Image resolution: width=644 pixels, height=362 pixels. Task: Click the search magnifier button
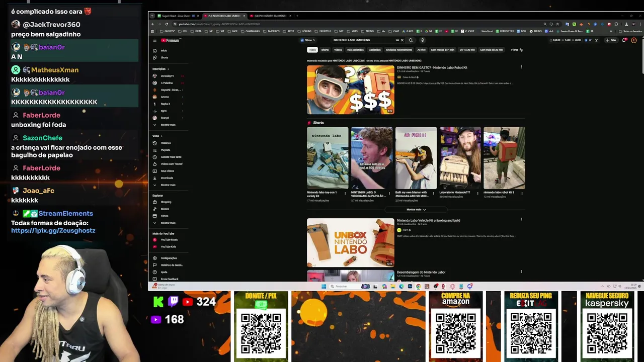coord(411,40)
